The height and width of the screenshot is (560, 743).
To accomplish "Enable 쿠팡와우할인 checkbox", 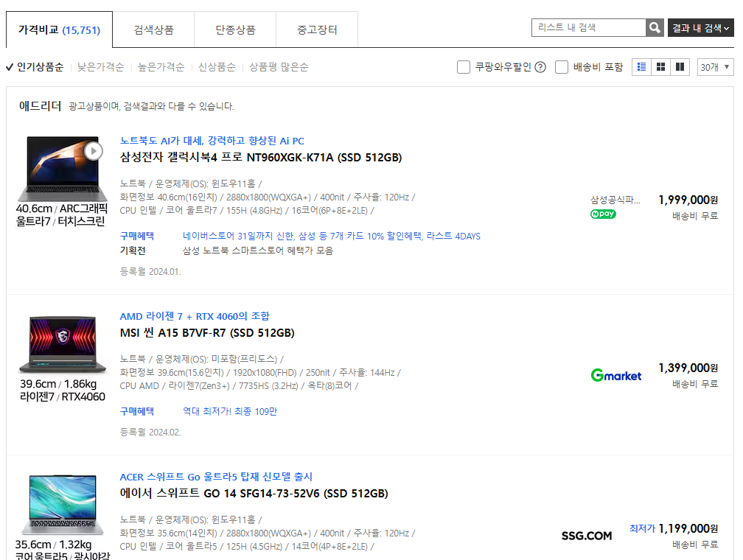I will click(464, 67).
